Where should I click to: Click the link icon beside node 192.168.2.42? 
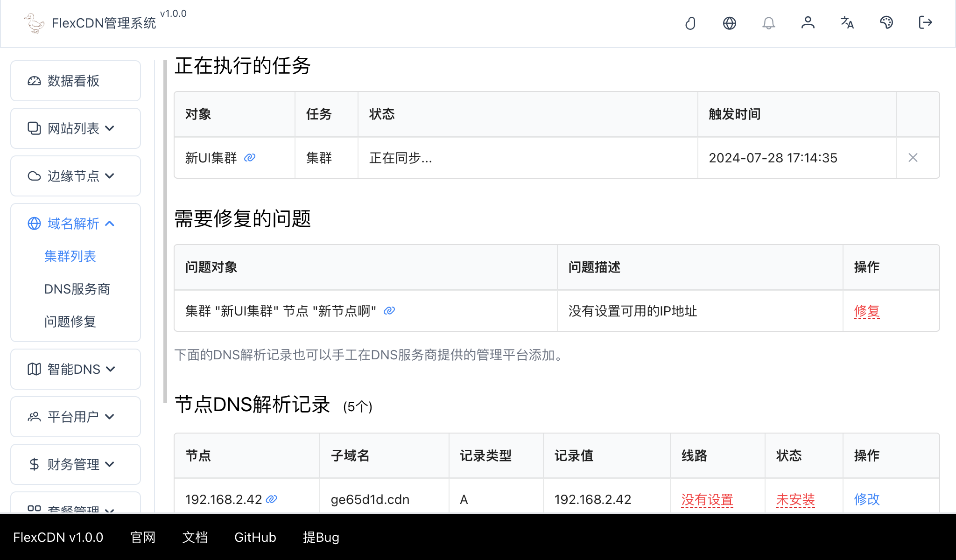pos(272,499)
